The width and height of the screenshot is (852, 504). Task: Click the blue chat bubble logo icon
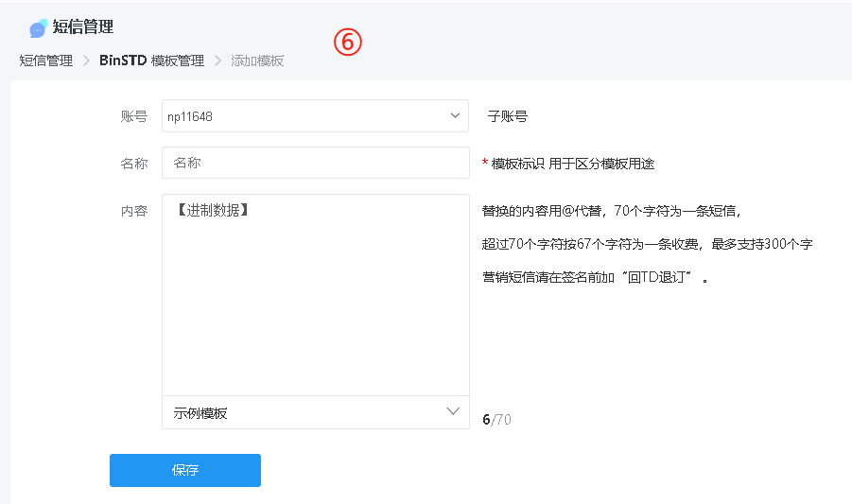click(39, 28)
